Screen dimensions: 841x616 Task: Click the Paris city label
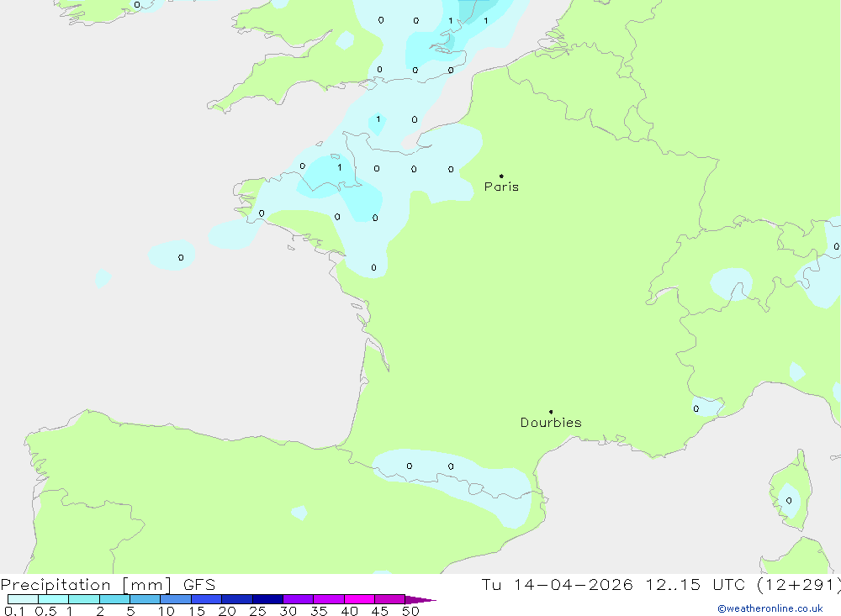pos(501,187)
